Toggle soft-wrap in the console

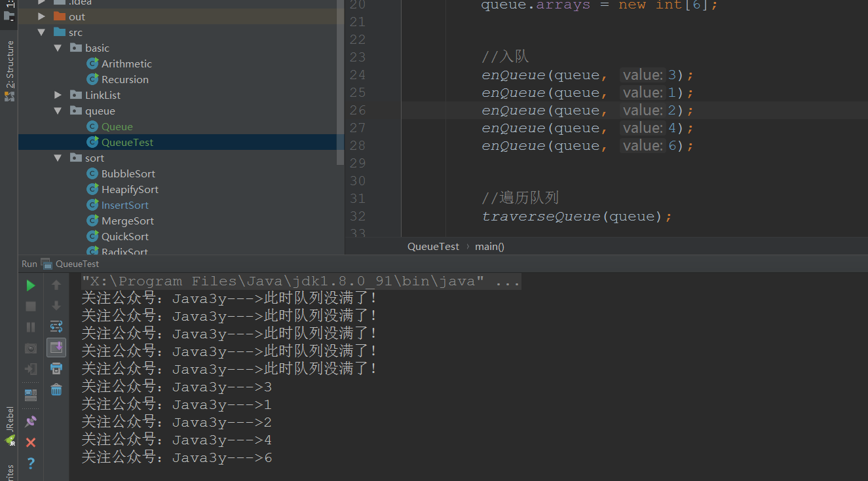coord(56,327)
